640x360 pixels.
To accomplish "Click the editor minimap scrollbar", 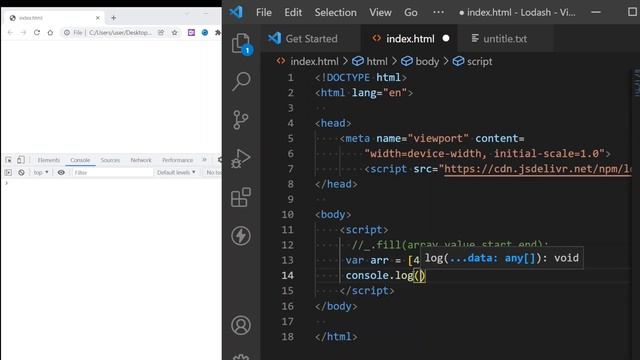I will click(636, 84).
